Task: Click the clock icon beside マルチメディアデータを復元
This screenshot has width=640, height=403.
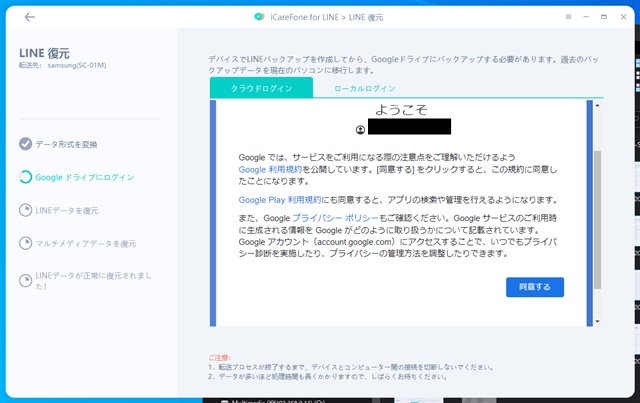Action: 25,243
